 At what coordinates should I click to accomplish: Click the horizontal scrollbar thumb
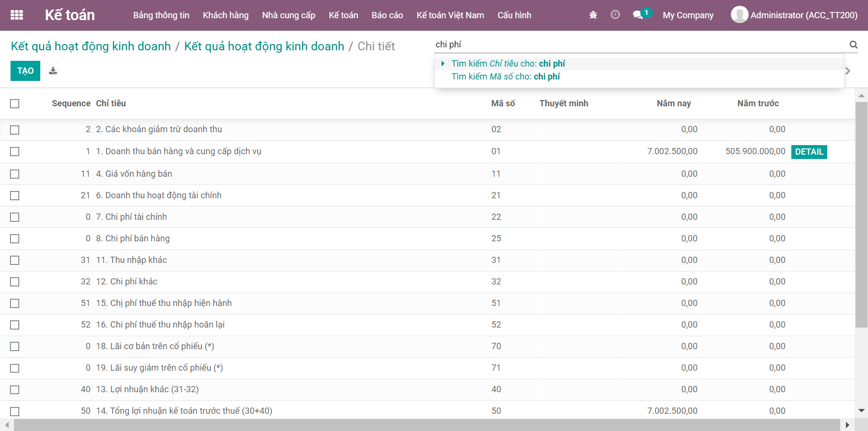click(427, 425)
